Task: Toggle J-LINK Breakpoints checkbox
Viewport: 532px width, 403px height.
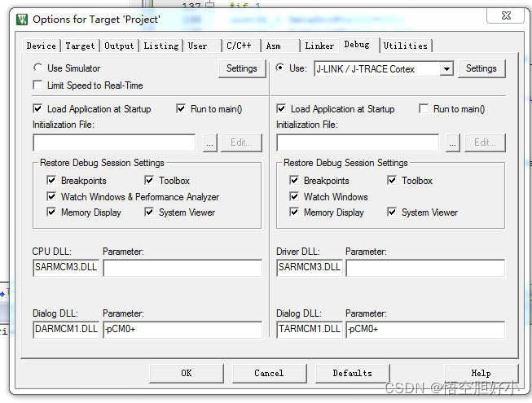Action: point(294,180)
